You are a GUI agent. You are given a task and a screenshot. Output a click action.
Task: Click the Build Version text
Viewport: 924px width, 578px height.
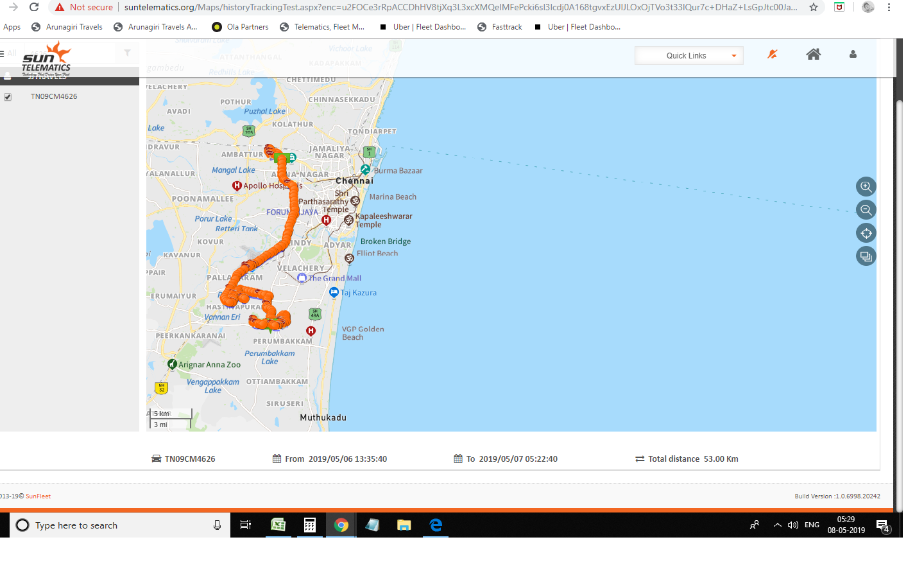[x=837, y=496]
